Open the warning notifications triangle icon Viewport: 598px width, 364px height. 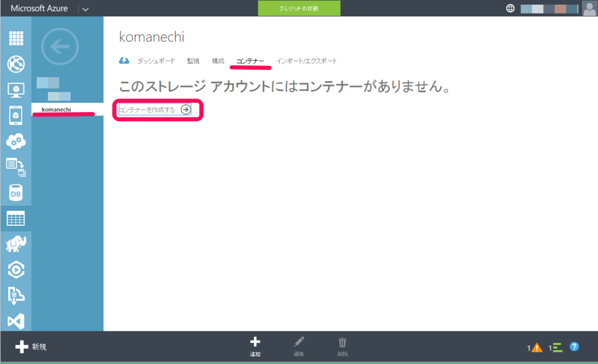(x=537, y=348)
